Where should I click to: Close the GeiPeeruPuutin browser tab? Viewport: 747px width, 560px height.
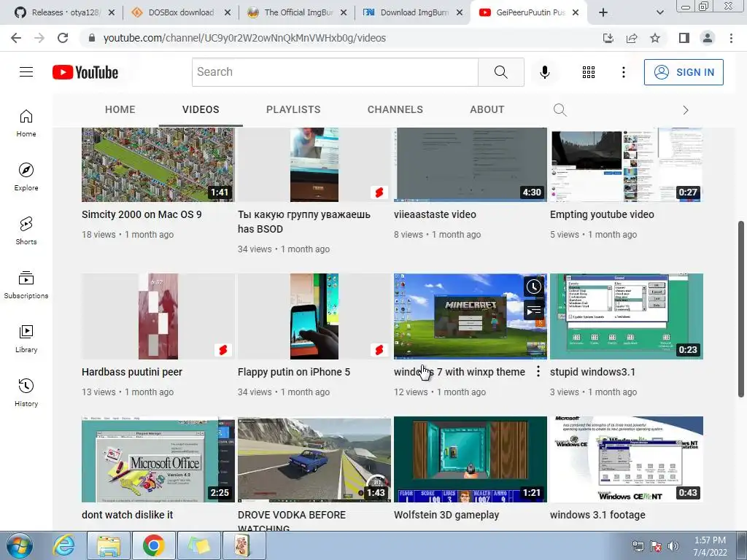576,12
